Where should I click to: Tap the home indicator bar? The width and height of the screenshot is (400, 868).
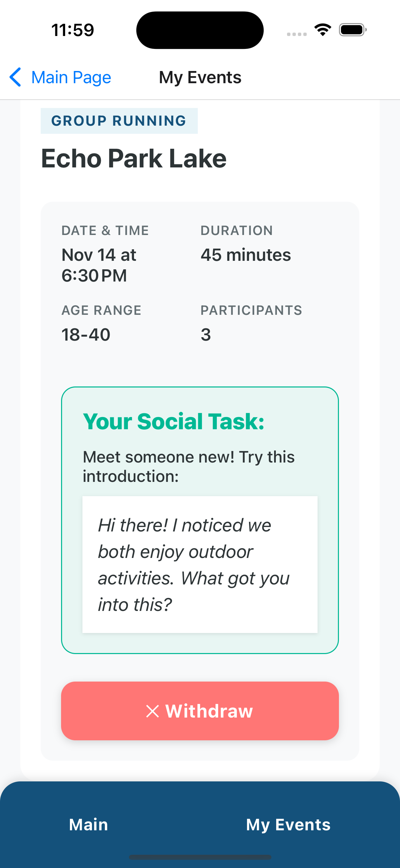click(200, 857)
